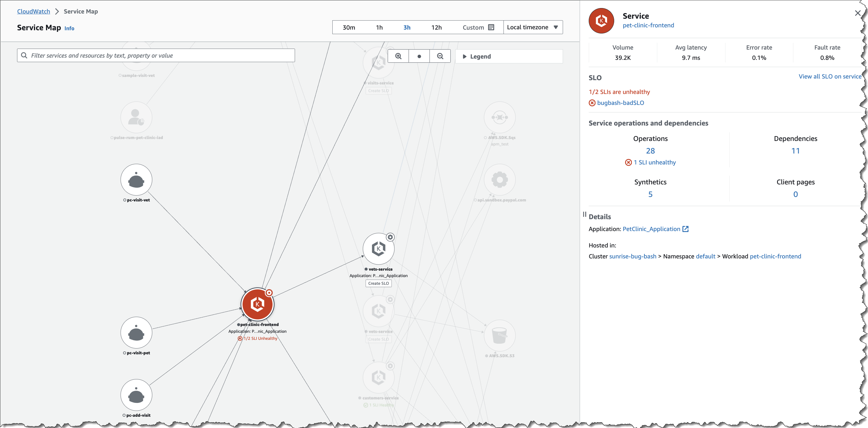Open View all SLO on service link
Viewport: 868px width, 428px height.
829,77
